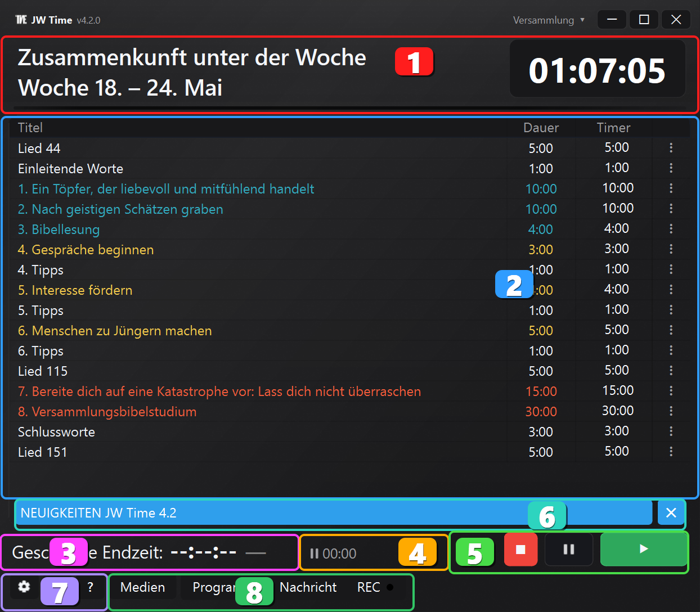Open options menu for Einleitende Worte row
700x612 pixels.
671,168
